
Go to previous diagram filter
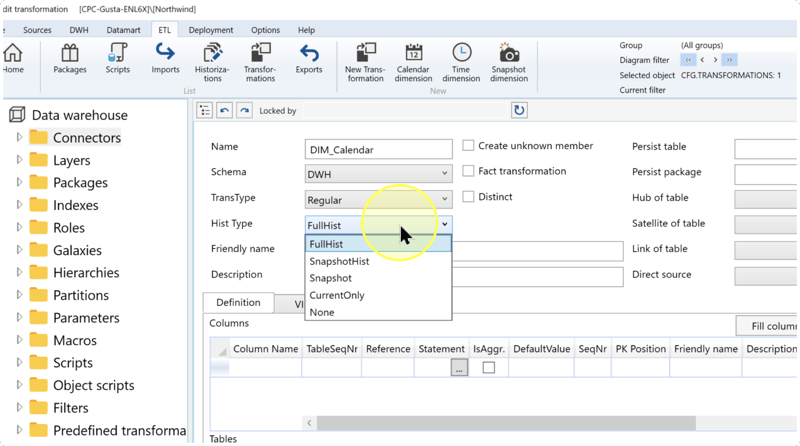[x=702, y=60]
